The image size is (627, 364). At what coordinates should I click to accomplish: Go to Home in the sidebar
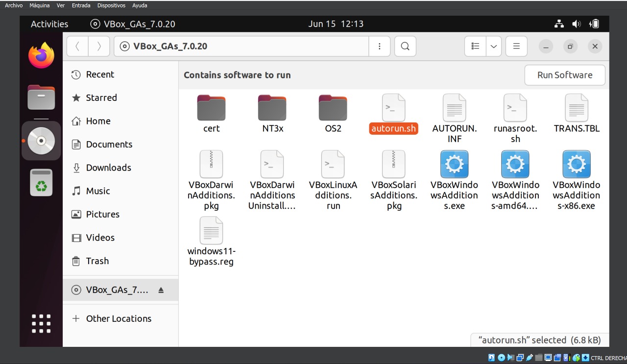click(121, 121)
